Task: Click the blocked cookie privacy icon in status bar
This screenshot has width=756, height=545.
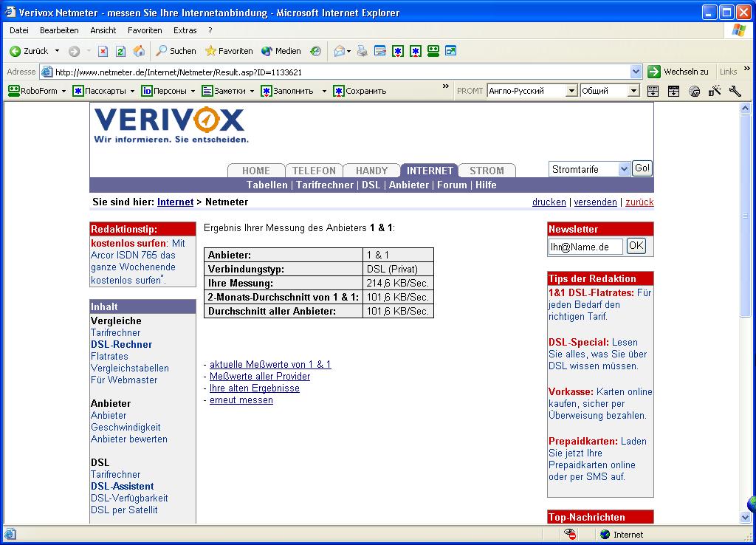Action: coord(569,534)
